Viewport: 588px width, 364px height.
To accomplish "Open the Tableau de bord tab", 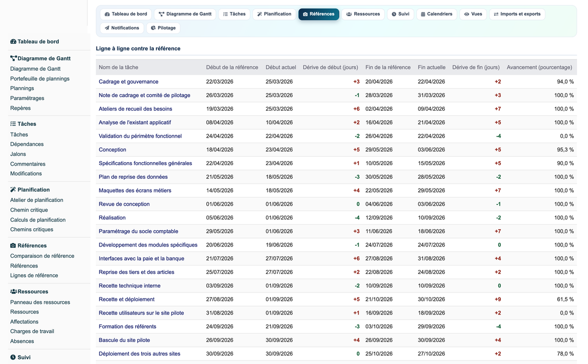I will tap(126, 14).
